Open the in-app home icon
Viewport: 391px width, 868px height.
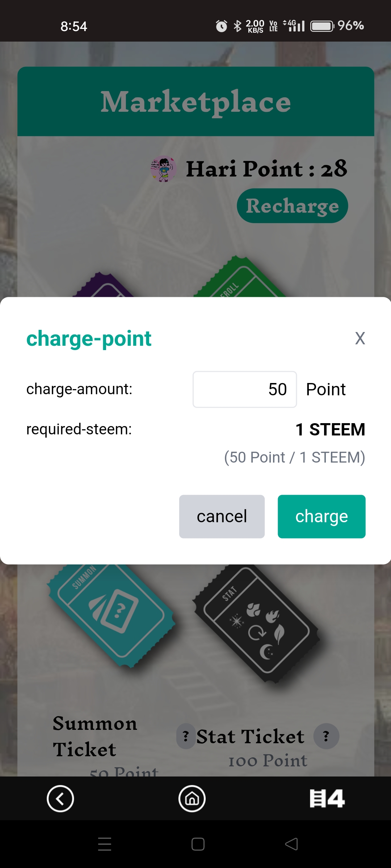pos(192,799)
